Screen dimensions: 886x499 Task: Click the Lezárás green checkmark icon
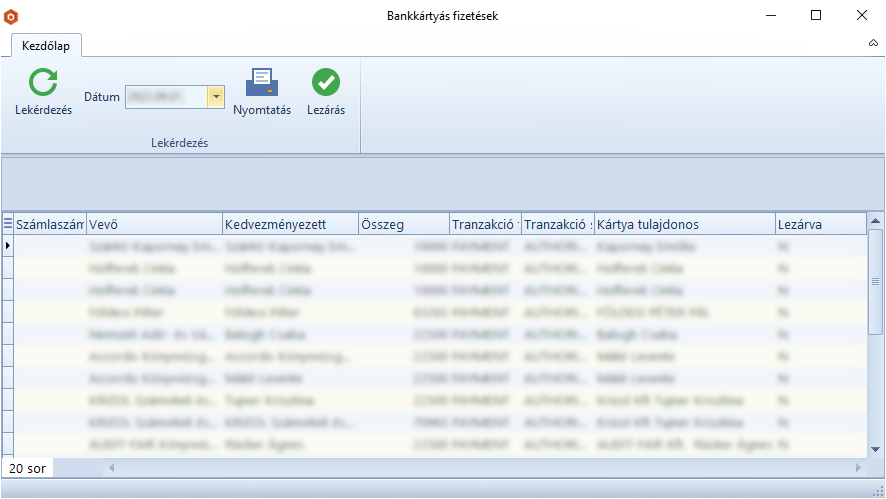326,83
